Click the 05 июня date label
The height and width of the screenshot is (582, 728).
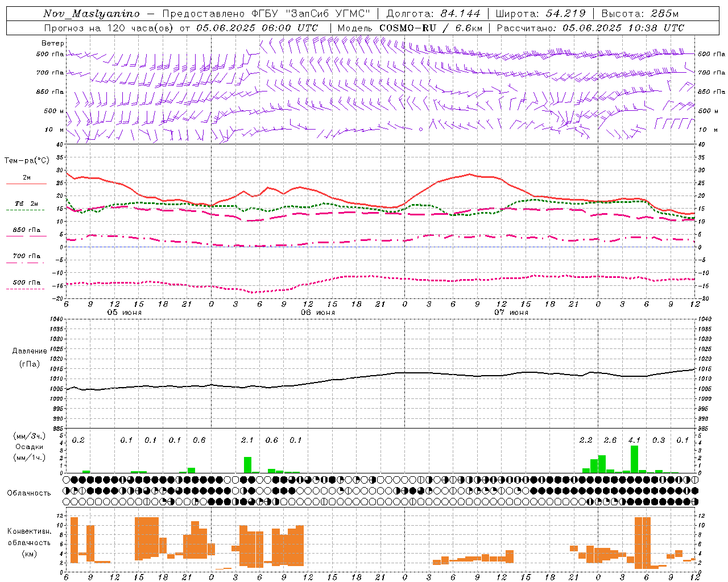point(125,313)
